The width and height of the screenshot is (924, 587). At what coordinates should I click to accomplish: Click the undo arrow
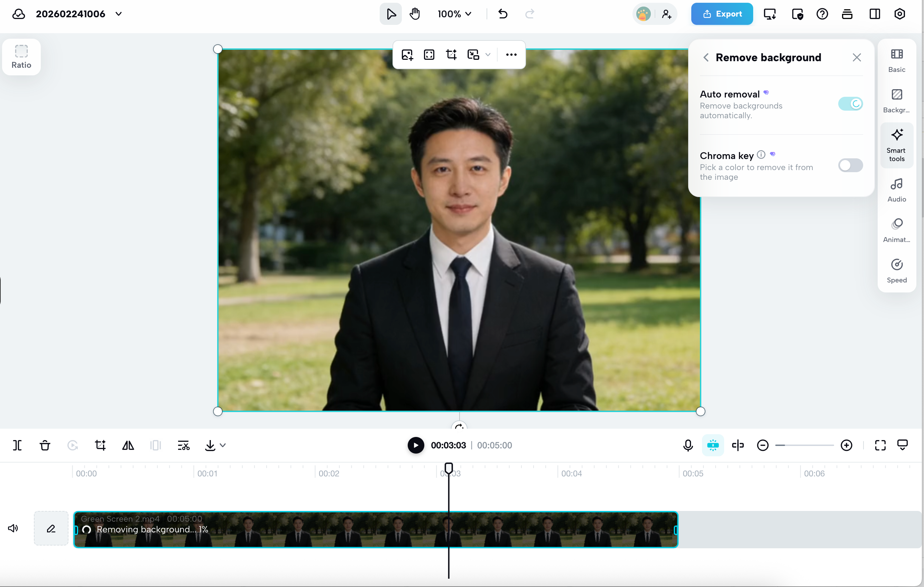pos(503,14)
